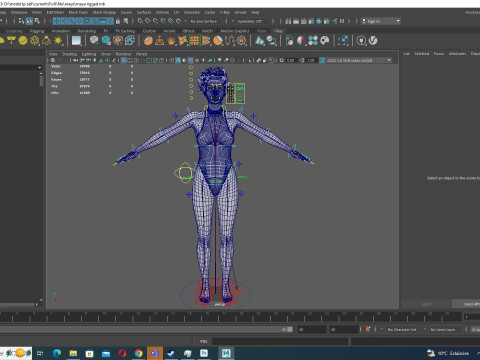Click the orange magnet-shaped shelf icon
This screenshot has height=360, width=480.
(x=230, y=41)
